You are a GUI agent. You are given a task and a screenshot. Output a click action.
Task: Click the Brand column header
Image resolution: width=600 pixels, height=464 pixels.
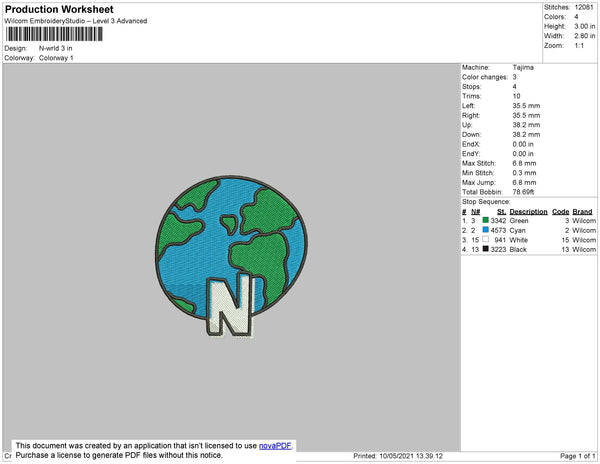(x=582, y=212)
